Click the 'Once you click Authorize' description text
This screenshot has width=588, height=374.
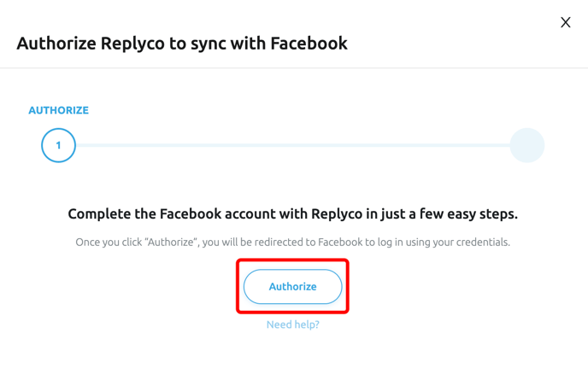tap(292, 242)
